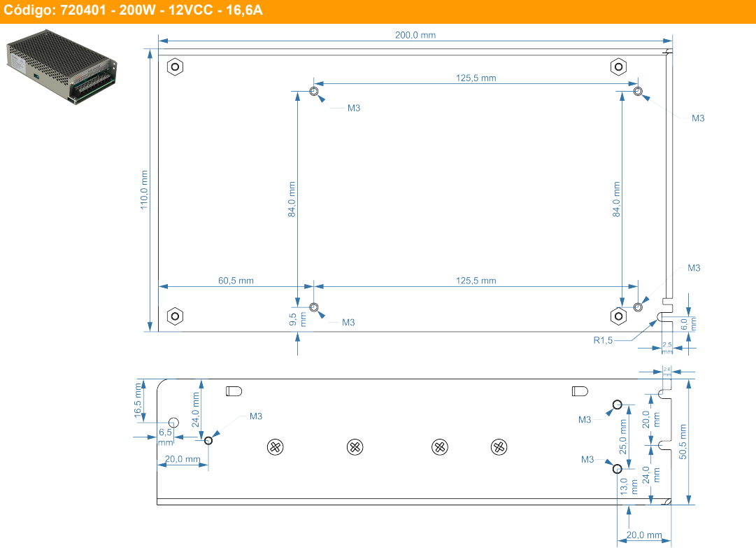Viewport: 756px width, 548px height.
Task: Click the 50,5 mm side-view height label
Action: pos(683,442)
